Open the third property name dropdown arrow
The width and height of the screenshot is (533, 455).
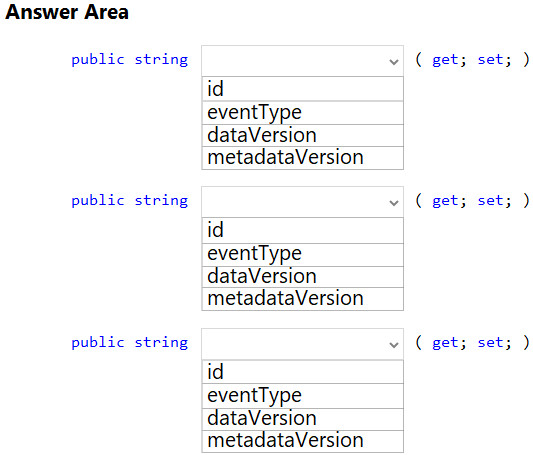(394, 345)
